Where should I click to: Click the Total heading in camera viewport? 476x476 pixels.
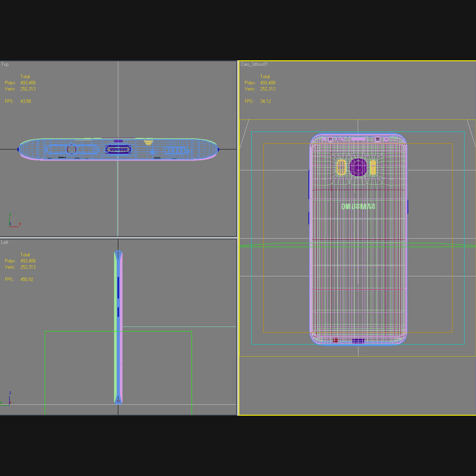265,77
